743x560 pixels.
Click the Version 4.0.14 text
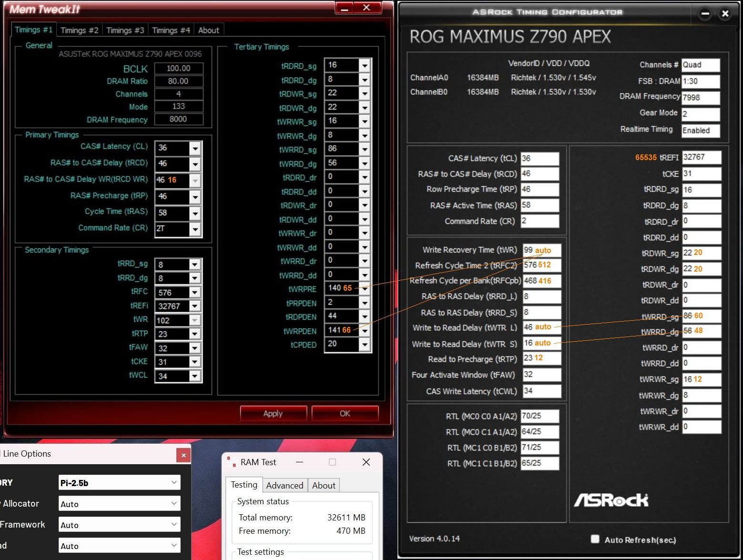(434, 539)
